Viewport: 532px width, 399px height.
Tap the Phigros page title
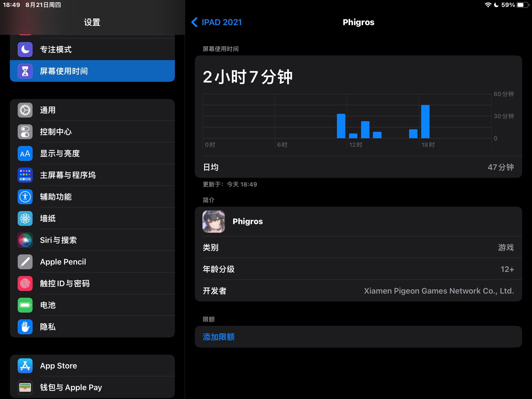tap(359, 22)
